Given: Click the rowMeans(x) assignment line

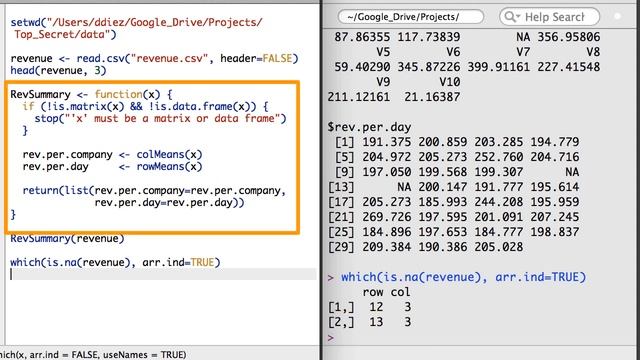Looking at the screenshot, I should click(112, 167).
